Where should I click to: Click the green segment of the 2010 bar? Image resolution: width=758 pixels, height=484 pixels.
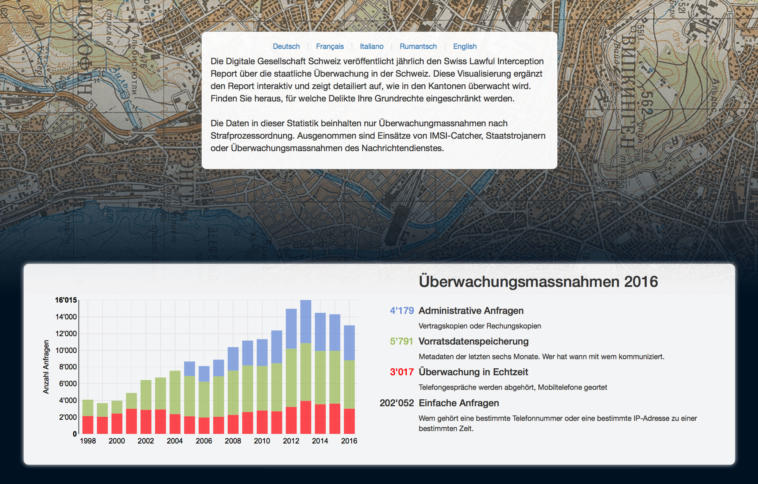point(262,388)
